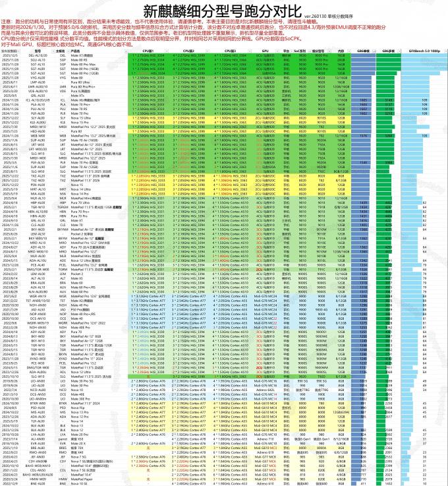Open the 内存 column filter dropdown
This screenshot has height=486, width=448.
pos(349,51)
